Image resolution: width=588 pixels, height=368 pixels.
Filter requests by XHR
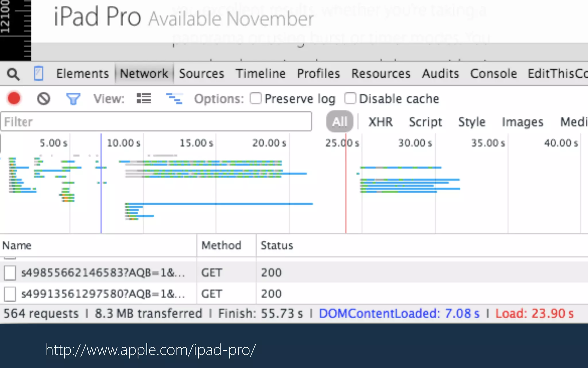(x=380, y=122)
